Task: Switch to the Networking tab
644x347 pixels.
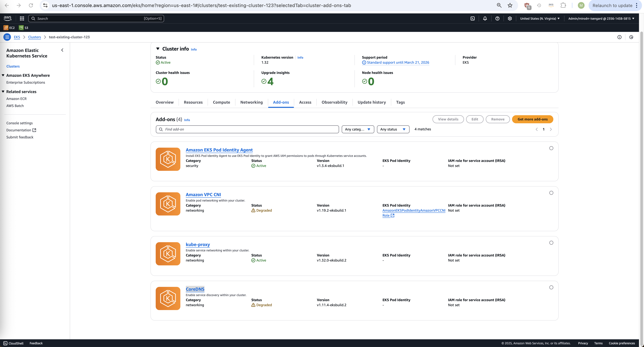Action: (x=251, y=102)
